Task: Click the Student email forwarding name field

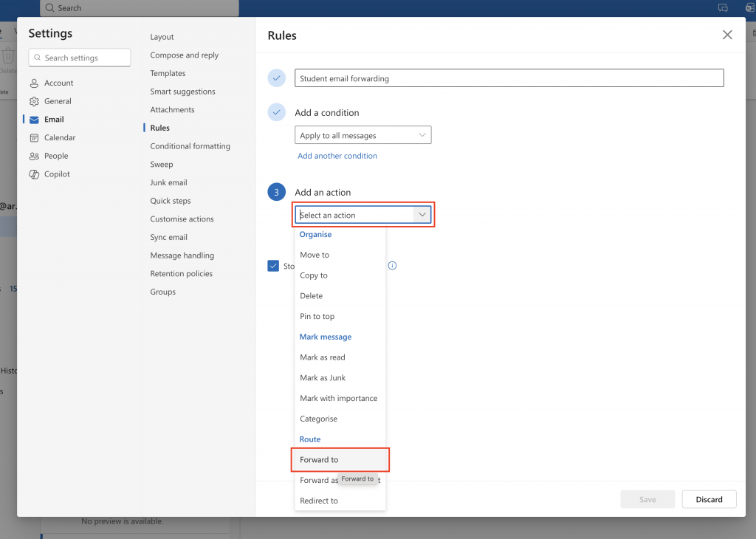Action: tap(508, 78)
